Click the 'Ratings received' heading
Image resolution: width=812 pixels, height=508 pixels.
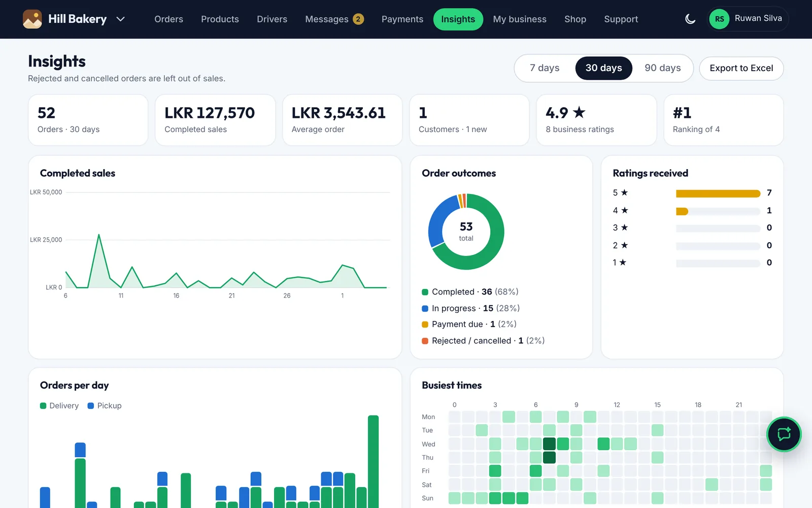click(x=650, y=173)
